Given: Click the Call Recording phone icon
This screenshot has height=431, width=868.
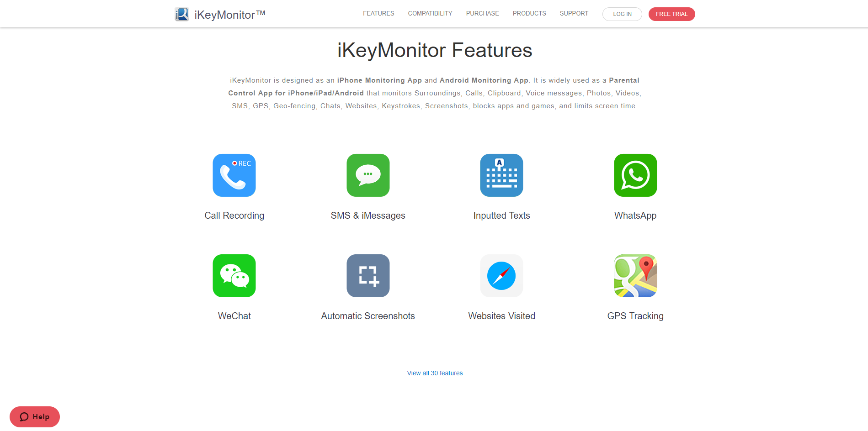Looking at the screenshot, I should 234,175.
